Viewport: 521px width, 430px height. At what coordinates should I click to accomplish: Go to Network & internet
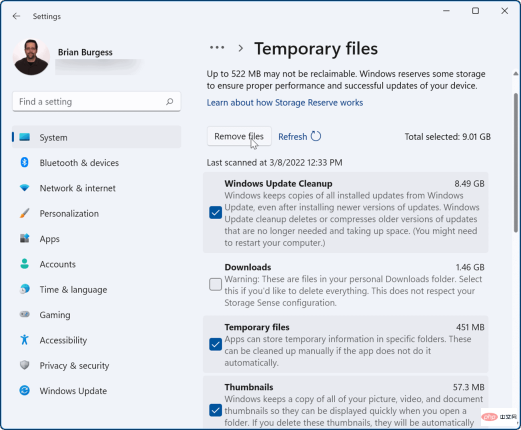click(97, 188)
